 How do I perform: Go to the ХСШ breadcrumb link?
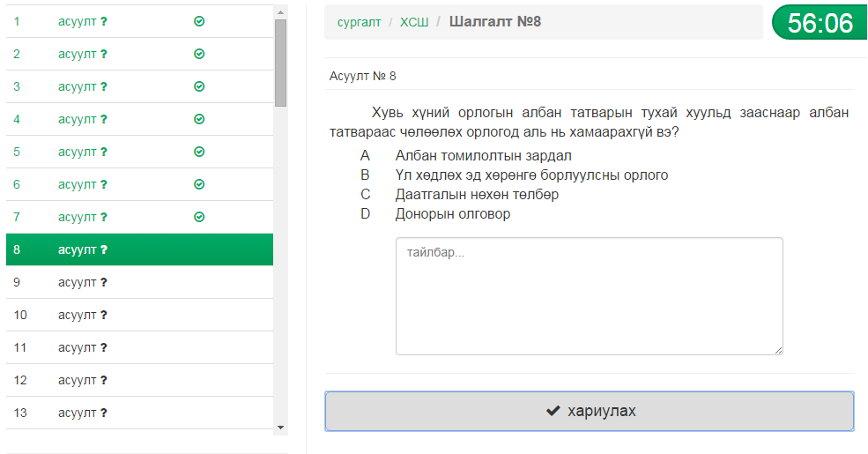pyautogui.click(x=414, y=22)
